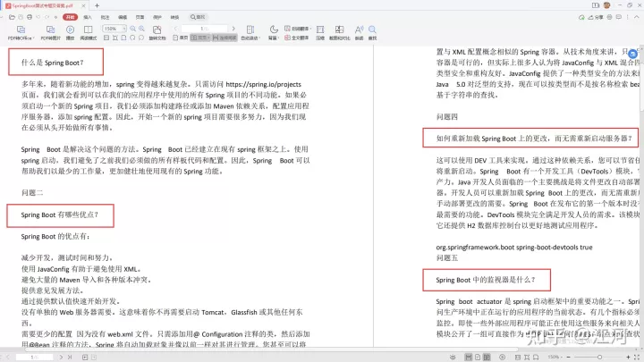Open the Edit ribbon tab
The height and width of the screenshot is (362, 644).
point(123,17)
